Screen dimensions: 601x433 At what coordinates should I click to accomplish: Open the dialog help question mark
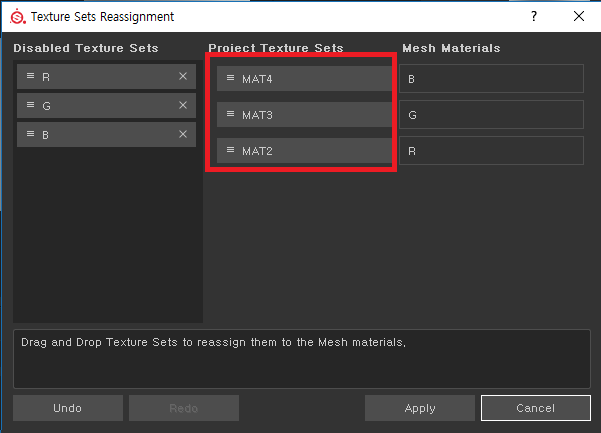point(534,16)
